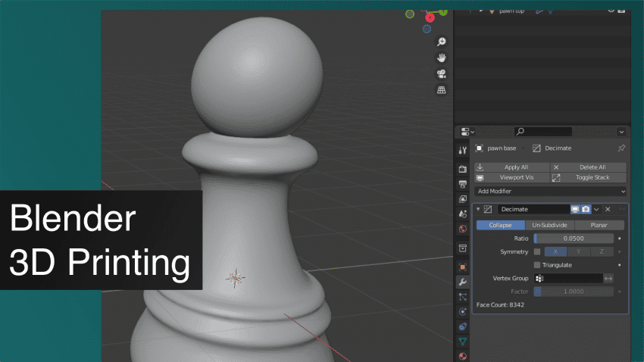The image size is (644, 362).
Task: Open the Tool properties tab
Action: (x=463, y=150)
